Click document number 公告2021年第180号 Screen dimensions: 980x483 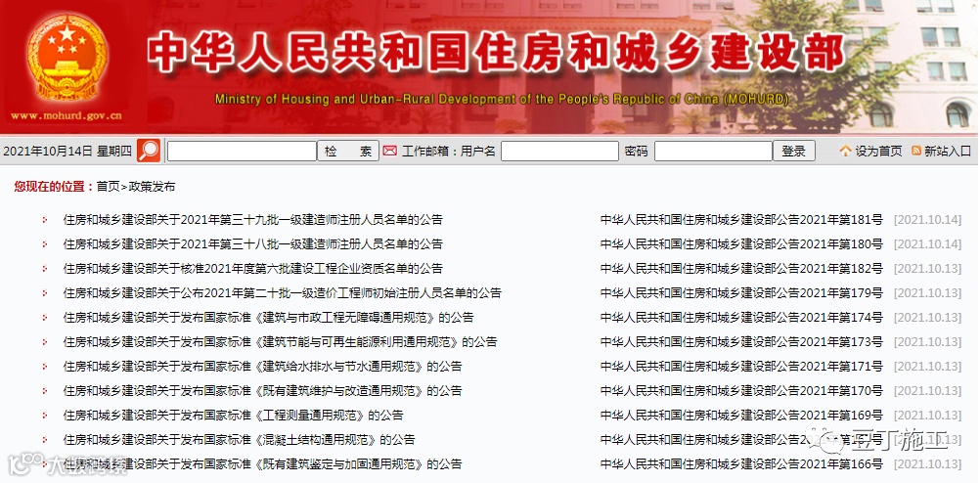(741, 243)
